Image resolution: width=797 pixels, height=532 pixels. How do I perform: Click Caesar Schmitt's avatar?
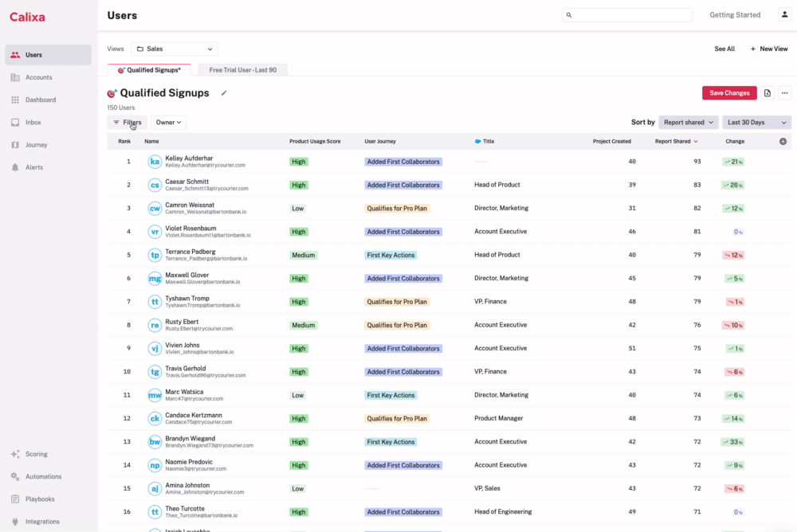pos(155,185)
